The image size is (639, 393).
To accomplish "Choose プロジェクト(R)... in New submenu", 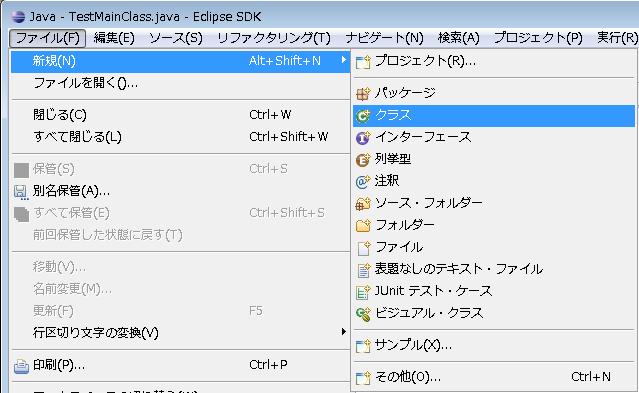I will (x=494, y=62).
